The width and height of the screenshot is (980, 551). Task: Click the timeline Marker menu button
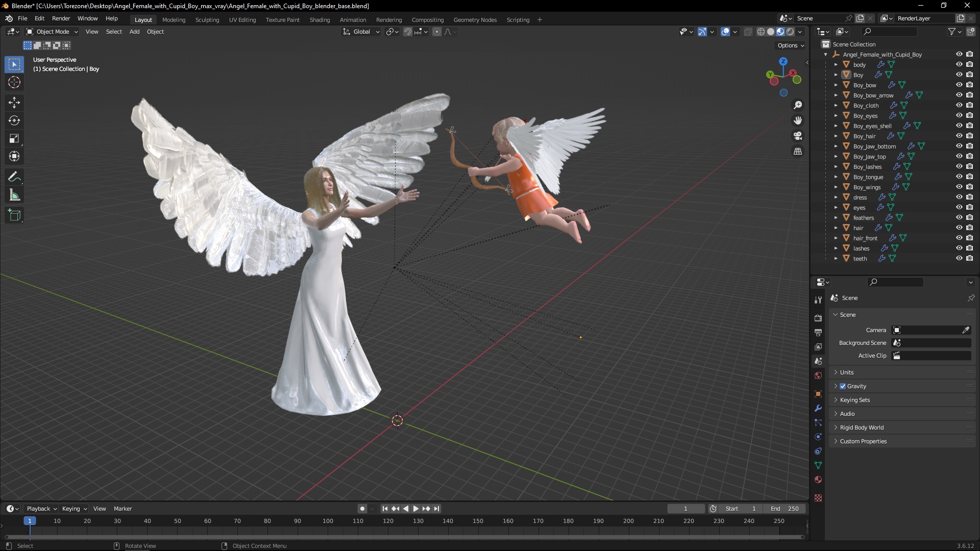(122, 509)
